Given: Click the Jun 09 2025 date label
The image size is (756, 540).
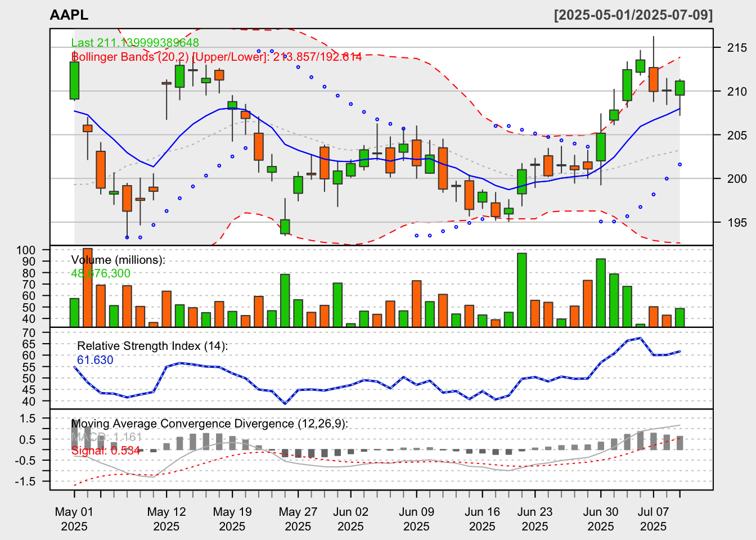Looking at the screenshot, I should tap(416, 519).
